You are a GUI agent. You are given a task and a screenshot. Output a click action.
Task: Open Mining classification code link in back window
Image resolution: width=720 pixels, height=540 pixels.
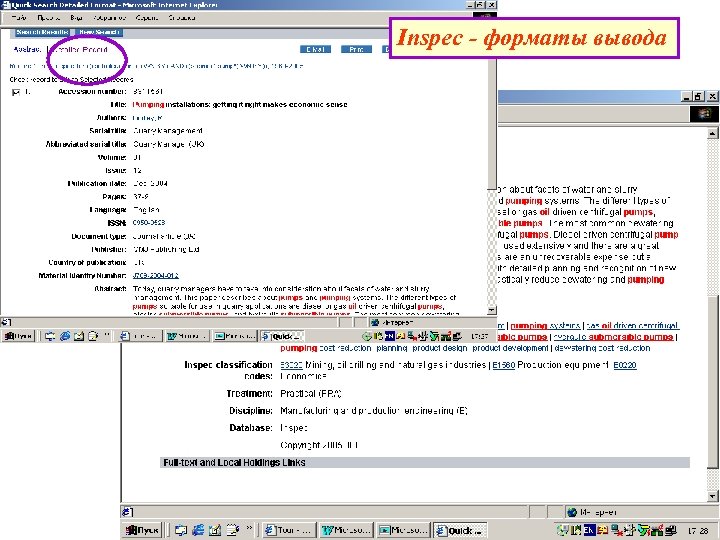(292, 365)
